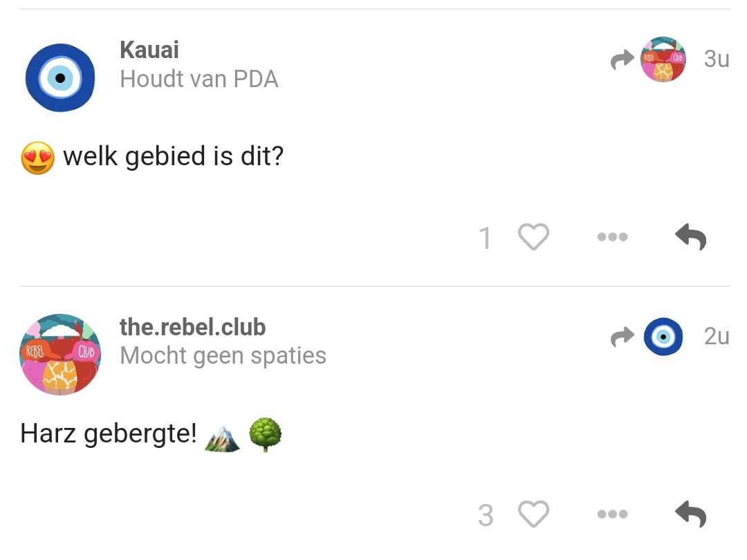Click the "Houdt van PDA" subtitle
Image resolution: width=747 pixels, height=560 pixels.
click(x=199, y=79)
